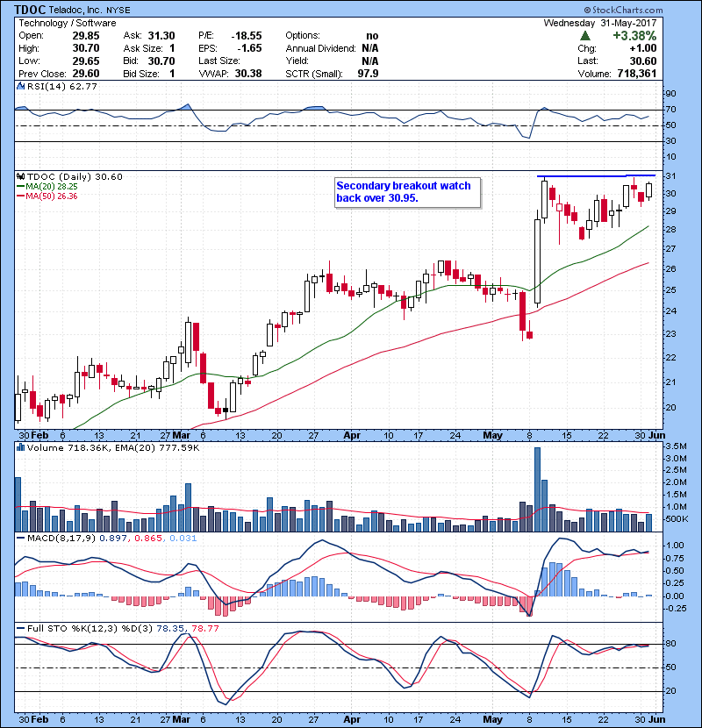Click the SCTR (Small) value 97.9
702x728 pixels.
coord(368,74)
